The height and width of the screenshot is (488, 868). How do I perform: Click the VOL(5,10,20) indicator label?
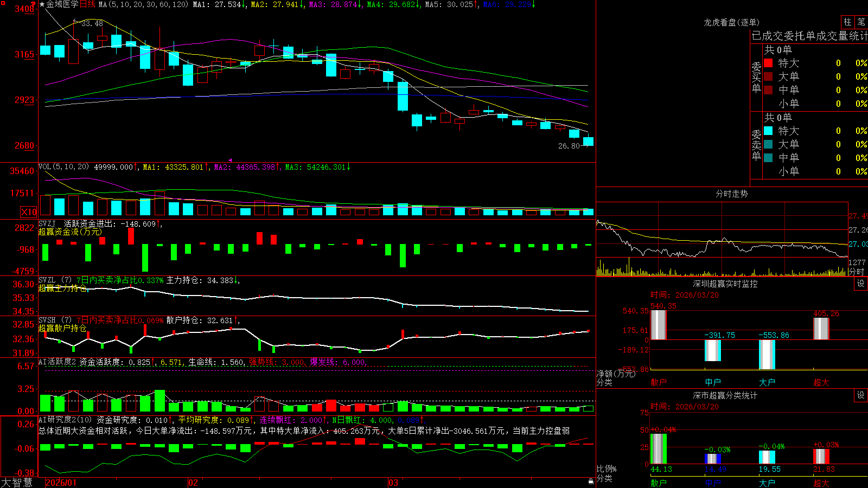(x=63, y=167)
